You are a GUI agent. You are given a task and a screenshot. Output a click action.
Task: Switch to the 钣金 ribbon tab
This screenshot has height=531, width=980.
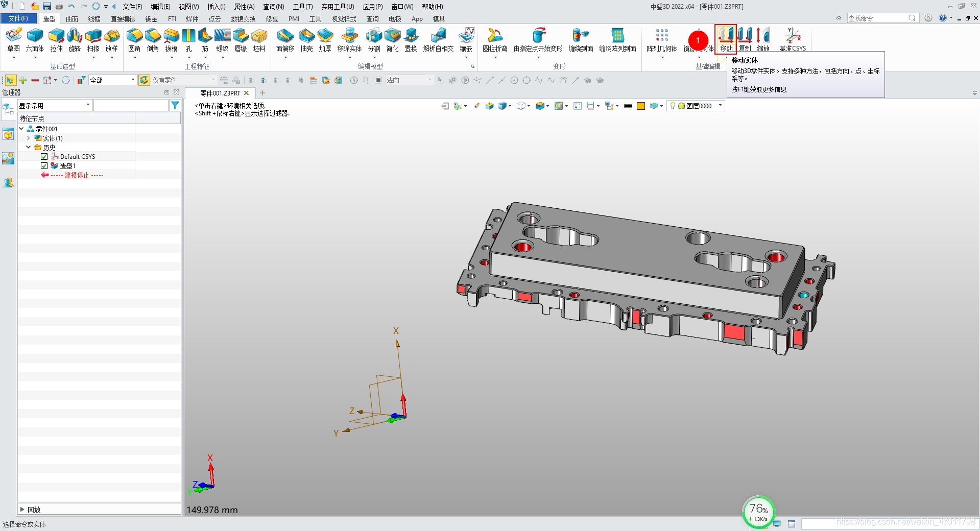click(x=151, y=19)
